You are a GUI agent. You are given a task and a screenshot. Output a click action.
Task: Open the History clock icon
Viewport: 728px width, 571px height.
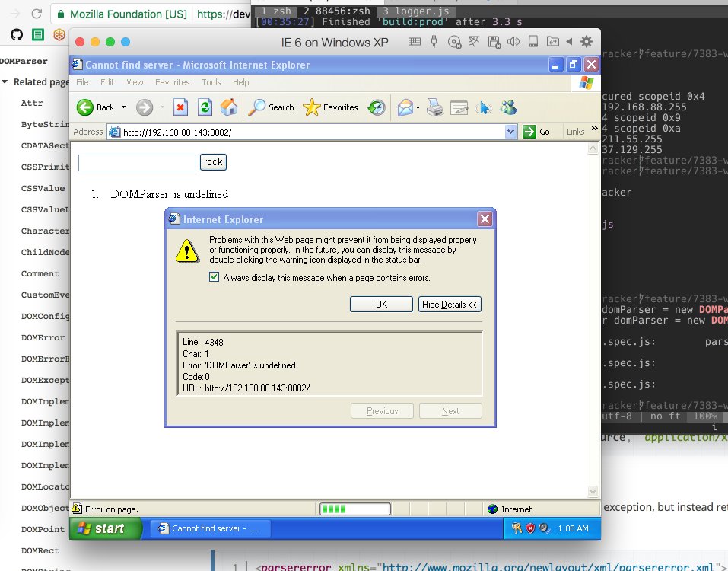click(376, 107)
